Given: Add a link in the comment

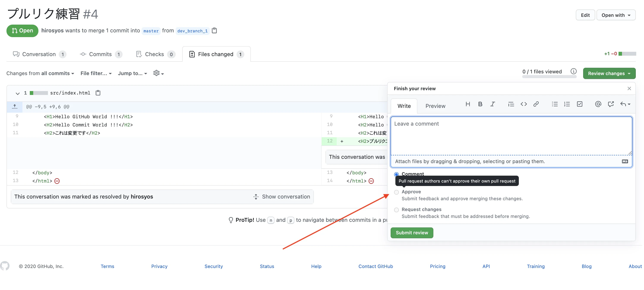Looking at the screenshot, I should coord(536,104).
